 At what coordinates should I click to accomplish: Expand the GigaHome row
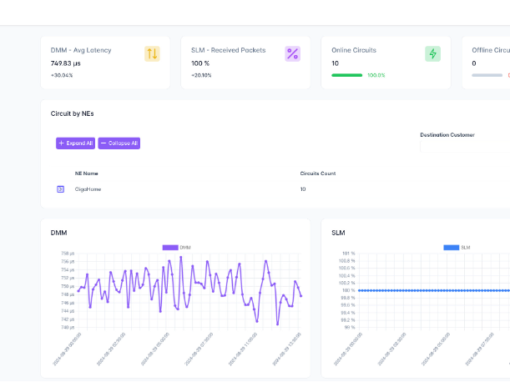tap(60, 189)
